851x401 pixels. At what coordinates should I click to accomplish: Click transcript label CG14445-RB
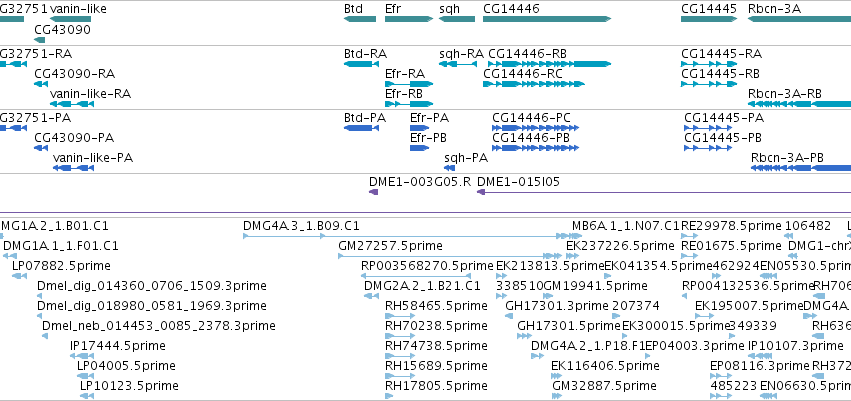pos(720,73)
